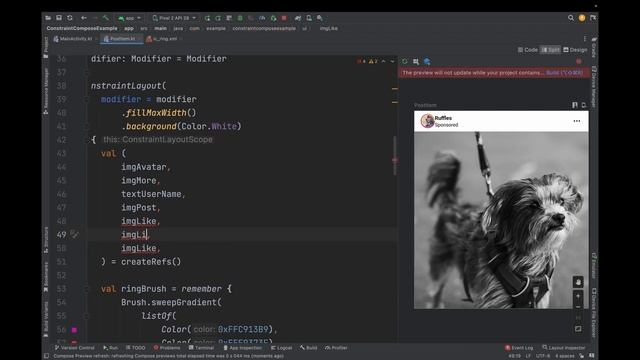Click the blue layers icon in preview toolbar
This screenshot has height=360, width=640.
pyautogui.click(x=427, y=62)
